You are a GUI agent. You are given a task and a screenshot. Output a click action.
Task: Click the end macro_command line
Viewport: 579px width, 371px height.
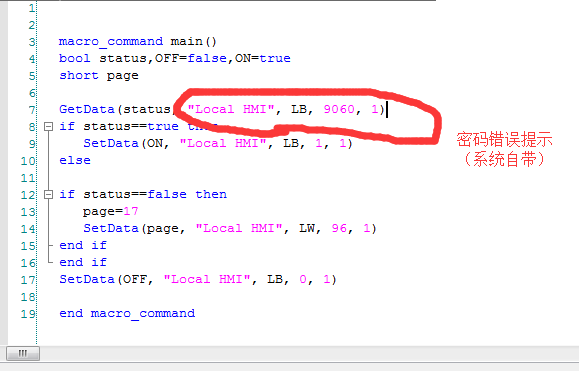(x=127, y=313)
